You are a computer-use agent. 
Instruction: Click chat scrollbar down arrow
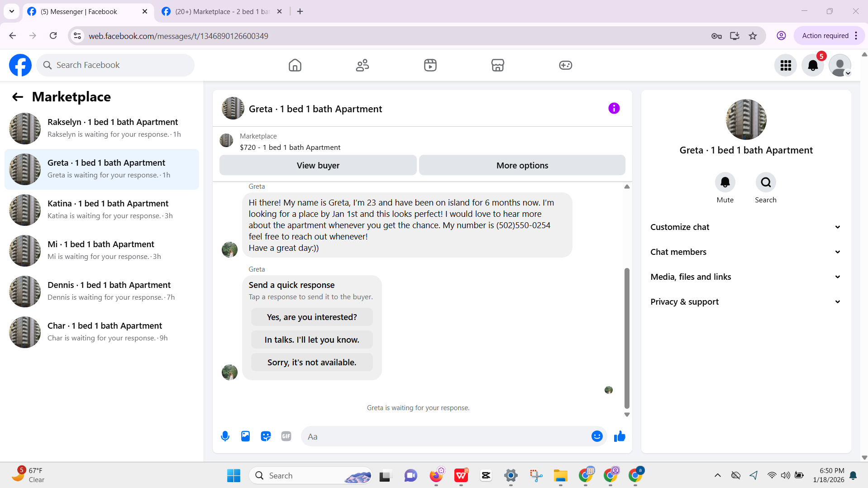coord(627,415)
